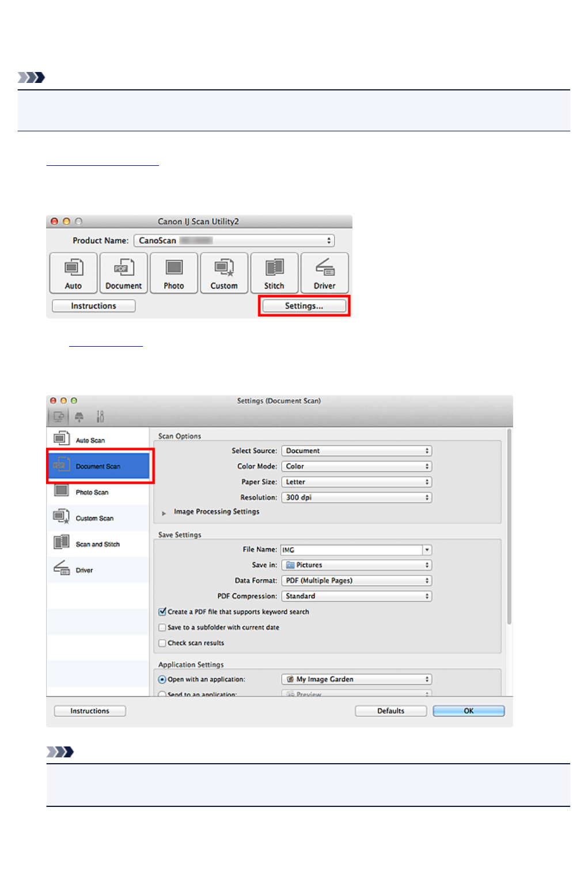The width and height of the screenshot is (588, 872).
Task: Select the general settings tools tab icon
Action: click(100, 416)
